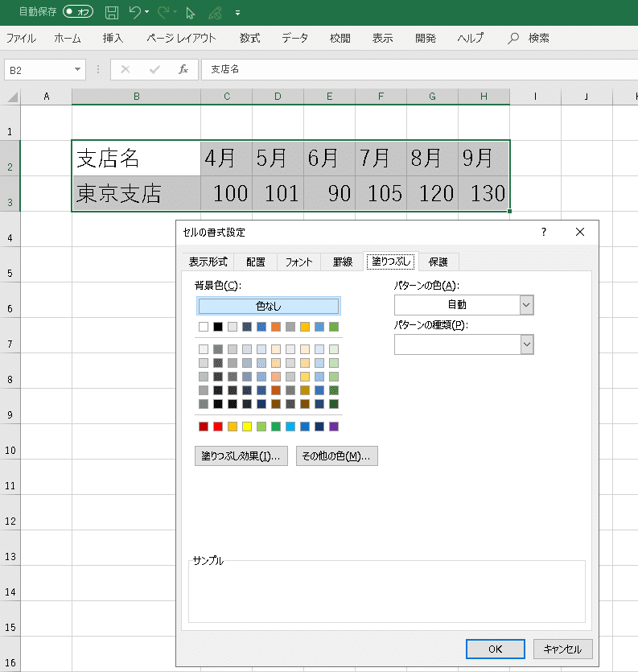Click the その他の色 button

point(337,456)
